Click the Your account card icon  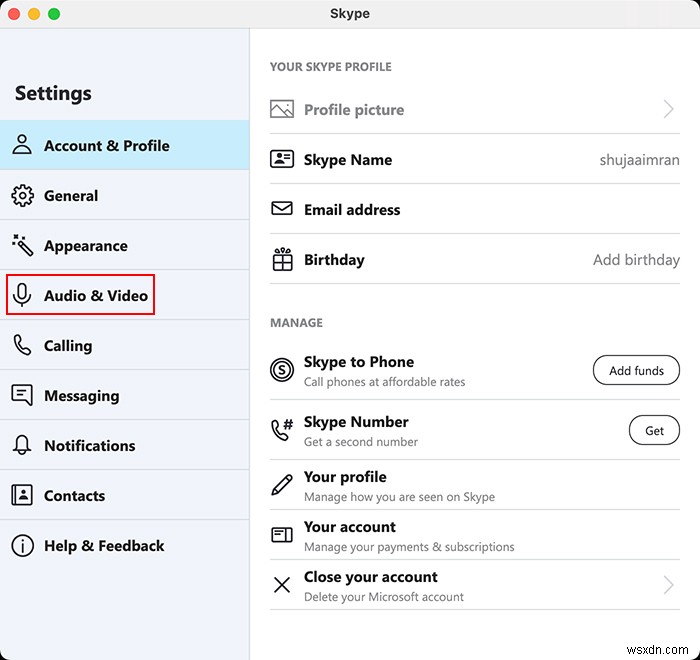click(x=282, y=535)
